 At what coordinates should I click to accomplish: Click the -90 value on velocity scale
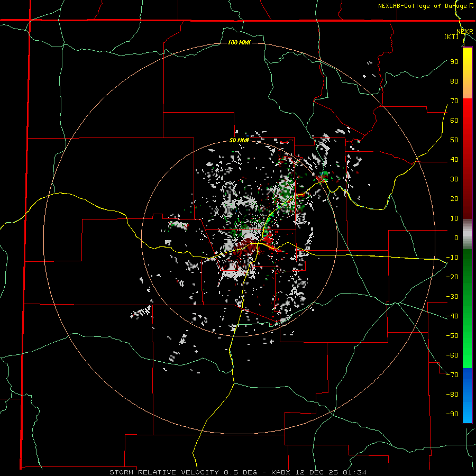click(452, 414)
